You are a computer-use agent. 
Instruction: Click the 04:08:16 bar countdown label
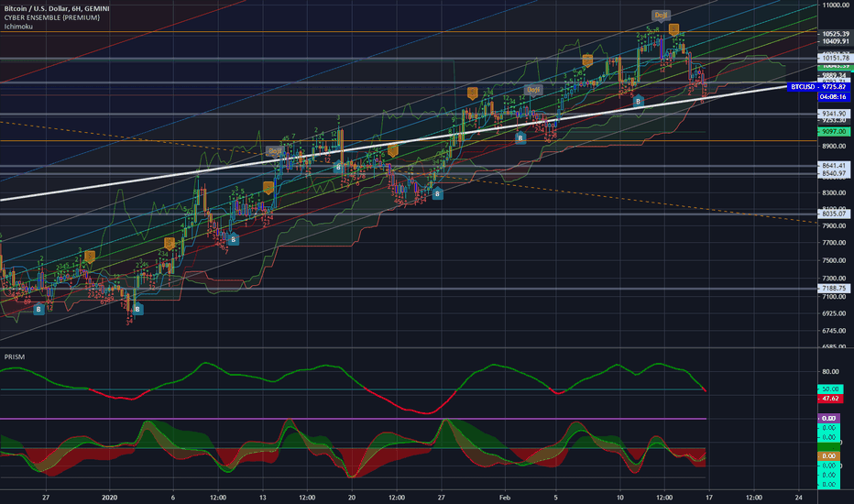833,96
